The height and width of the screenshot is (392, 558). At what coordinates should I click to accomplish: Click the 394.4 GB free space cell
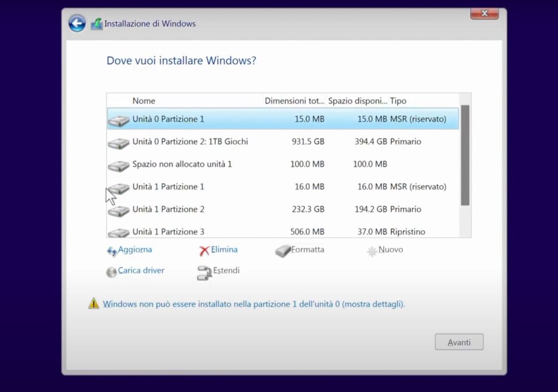pos(371,141)
